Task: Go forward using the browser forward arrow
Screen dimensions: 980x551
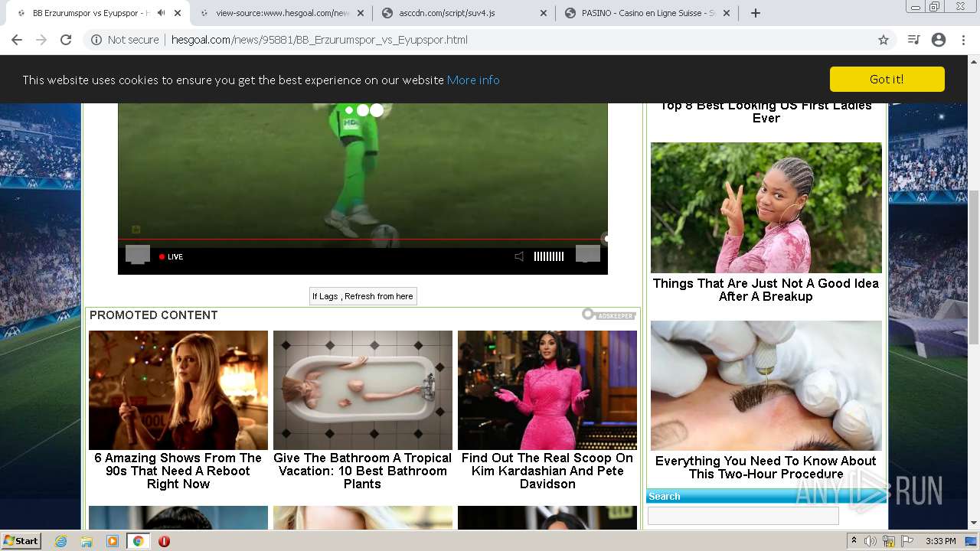Action: pyautogui.click(x=41, y=40)
